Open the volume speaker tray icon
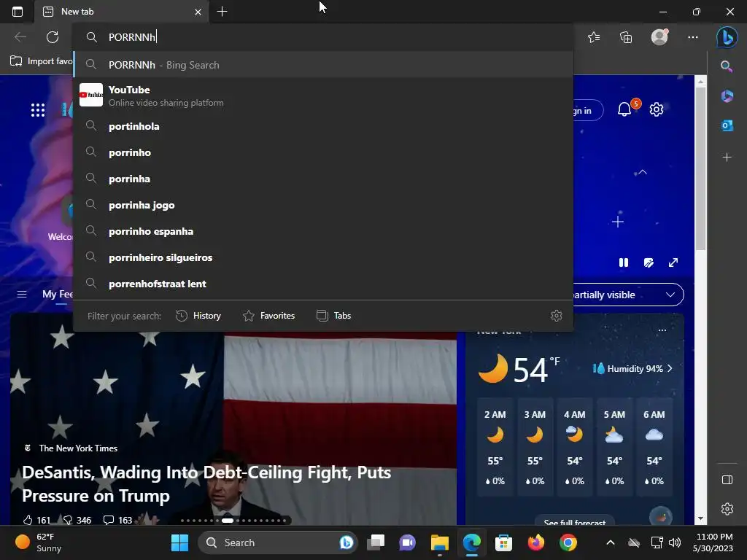This screenshot has height=560, width=747. click(675, 542)
